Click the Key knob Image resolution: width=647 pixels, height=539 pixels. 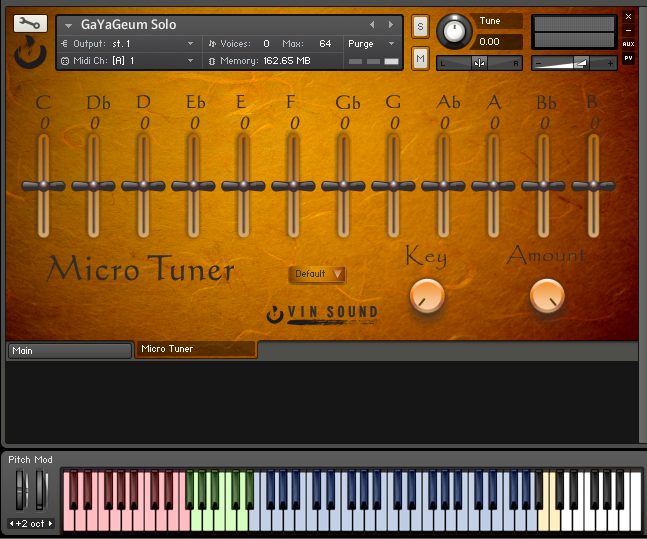pyautogui.click(x=427, y=296)
